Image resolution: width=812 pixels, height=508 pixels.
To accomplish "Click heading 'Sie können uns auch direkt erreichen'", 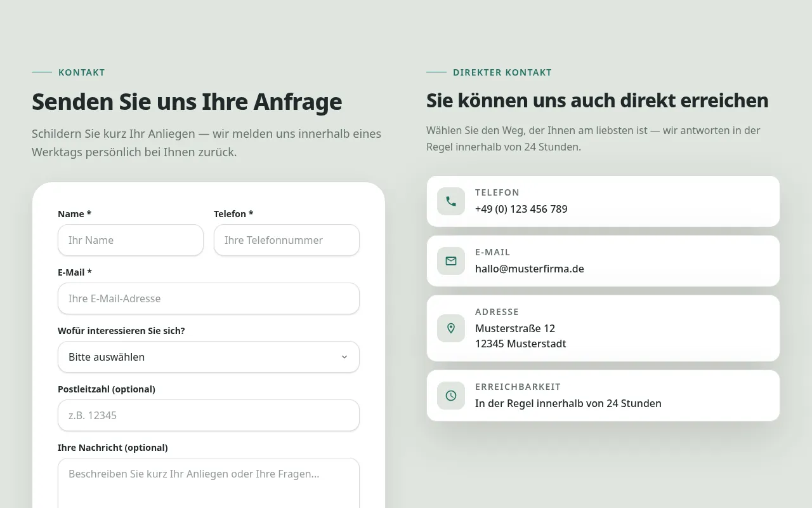I will [598, 100].
